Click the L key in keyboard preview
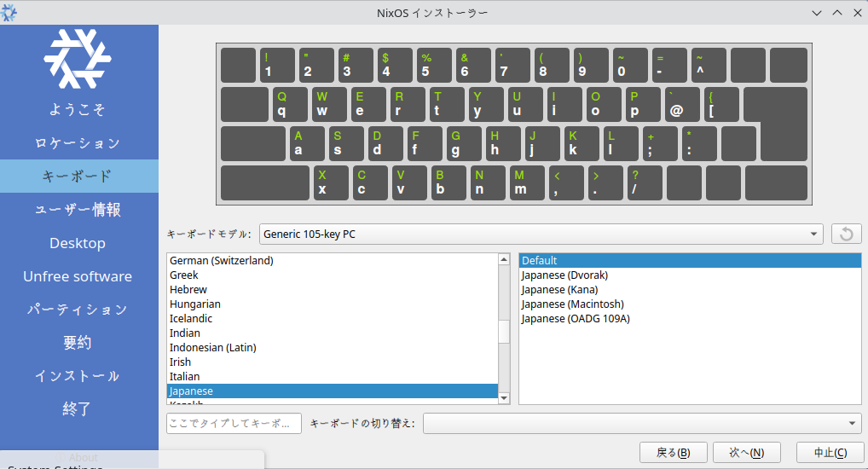 621,143
